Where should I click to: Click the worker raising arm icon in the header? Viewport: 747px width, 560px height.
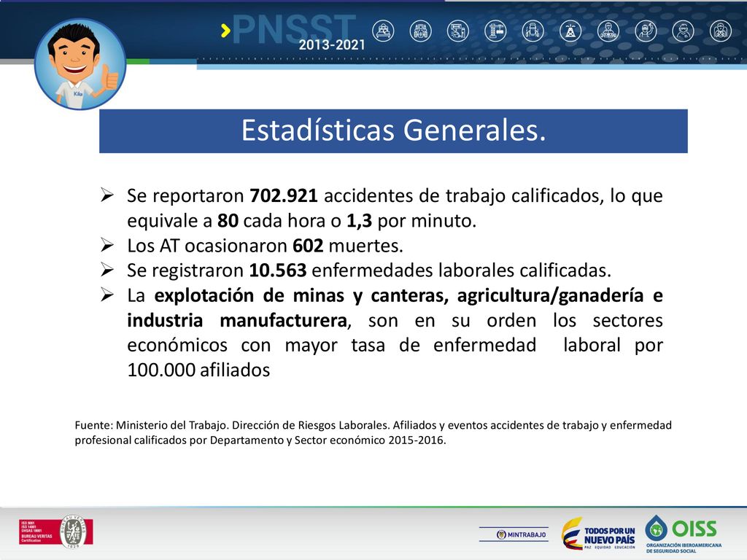[646, 31]
